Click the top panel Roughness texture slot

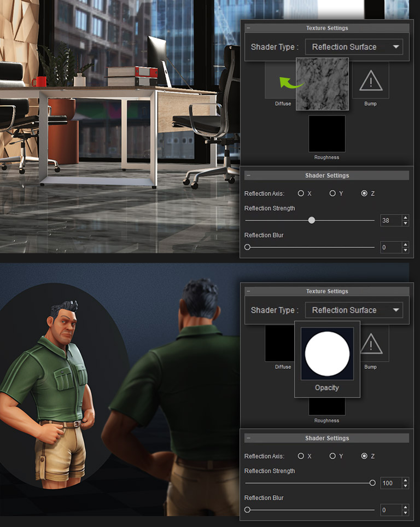[x=326, y=134]
